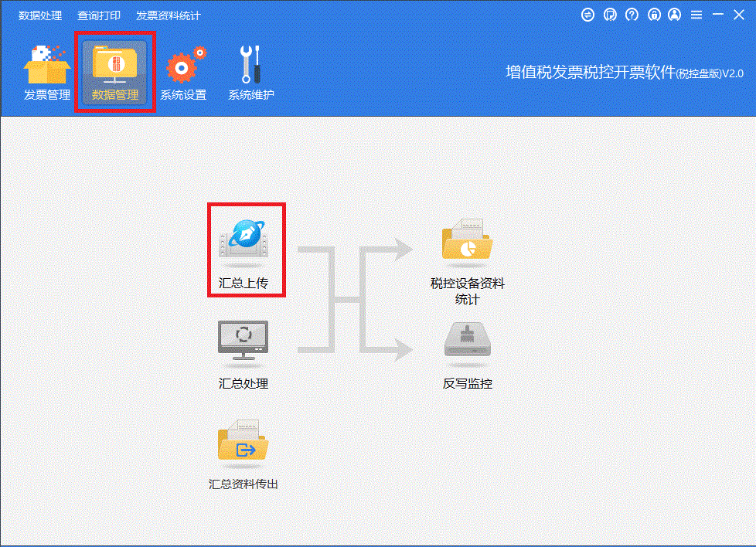Viewport: 756px width, 547px height.
Task: Open 系统设置 gear module
Action: click(x=184, y=73)
